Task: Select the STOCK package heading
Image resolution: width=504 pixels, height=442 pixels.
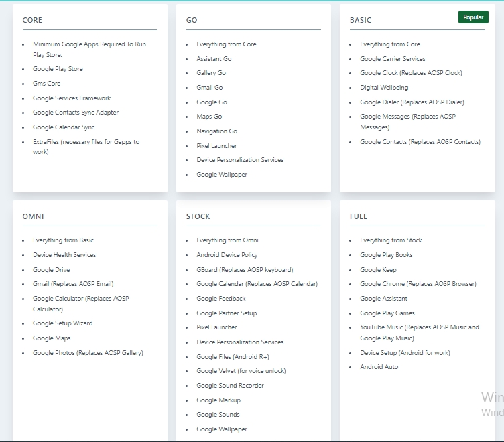Action: (x=198, y=216)
